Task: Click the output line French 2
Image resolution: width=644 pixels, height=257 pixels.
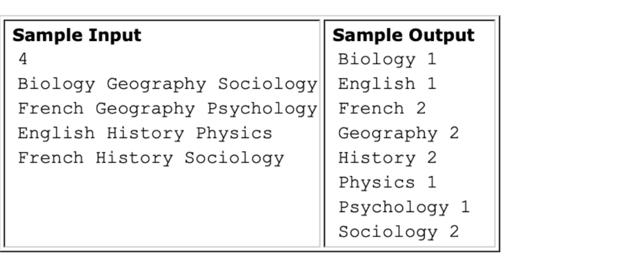Action: point(382,109)
